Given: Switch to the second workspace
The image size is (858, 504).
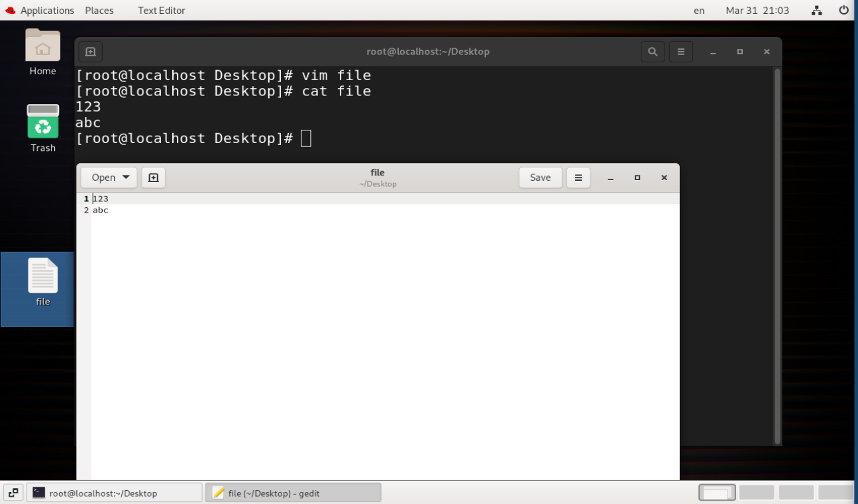Looking at the screenshot, I should 757,493.
